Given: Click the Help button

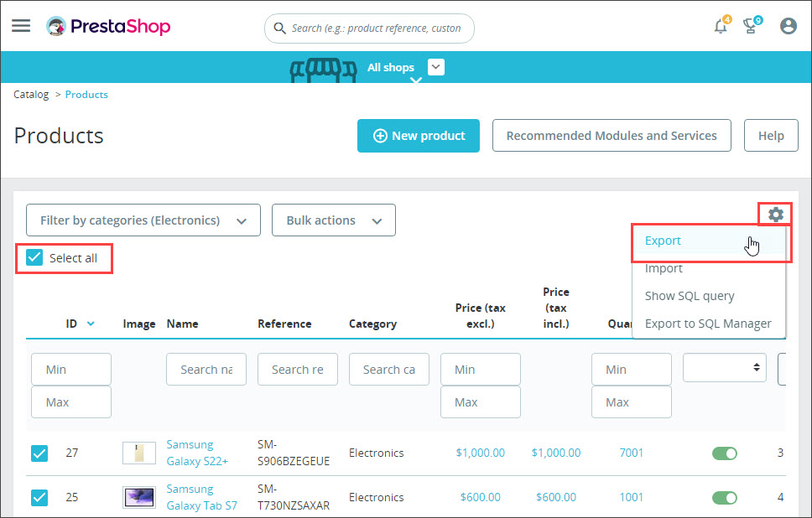Looking at the screenshot, I should 771,136.
